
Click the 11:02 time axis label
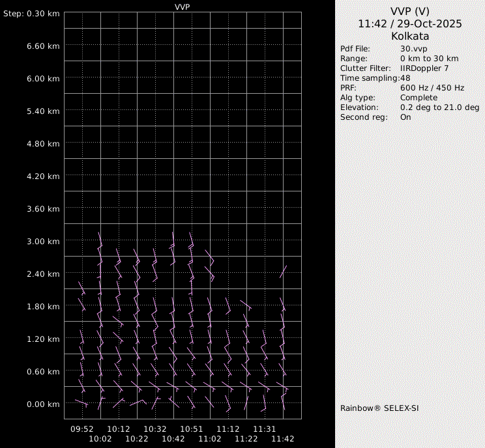pos(210,440)
